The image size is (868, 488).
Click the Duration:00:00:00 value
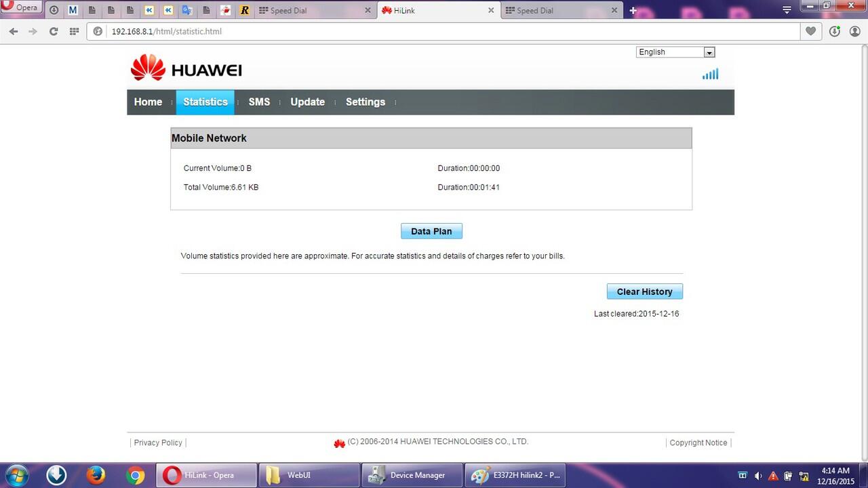469,168
